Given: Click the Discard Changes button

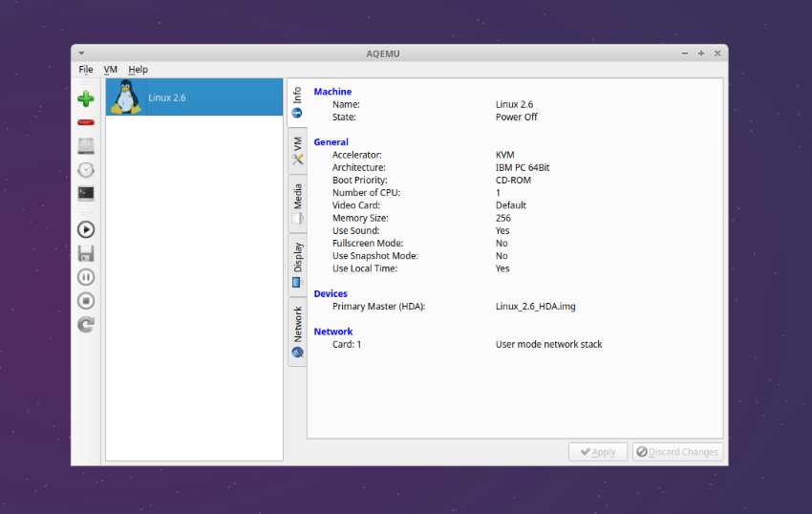Looking at the screenshot, I should click(677, 452).
